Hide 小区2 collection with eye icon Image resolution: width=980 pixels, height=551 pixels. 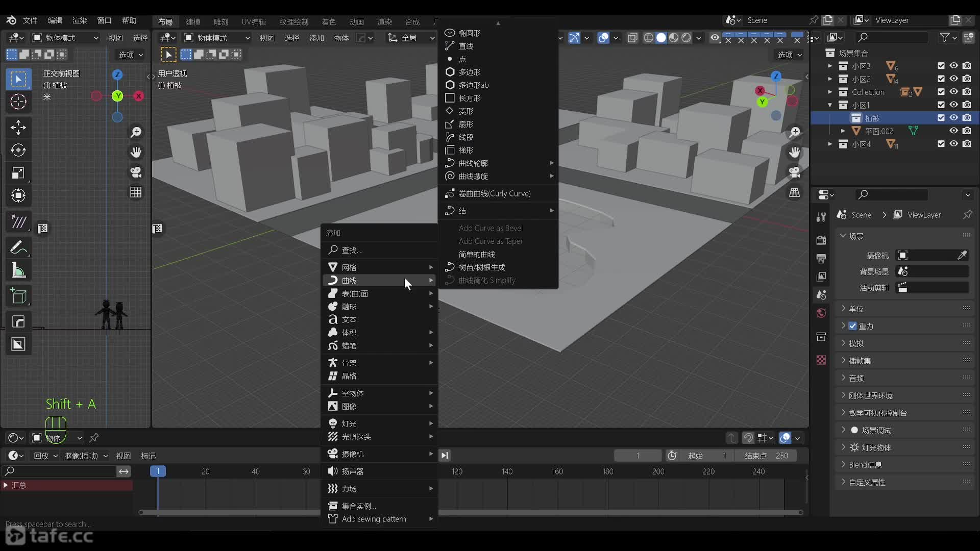click(954, 79)
